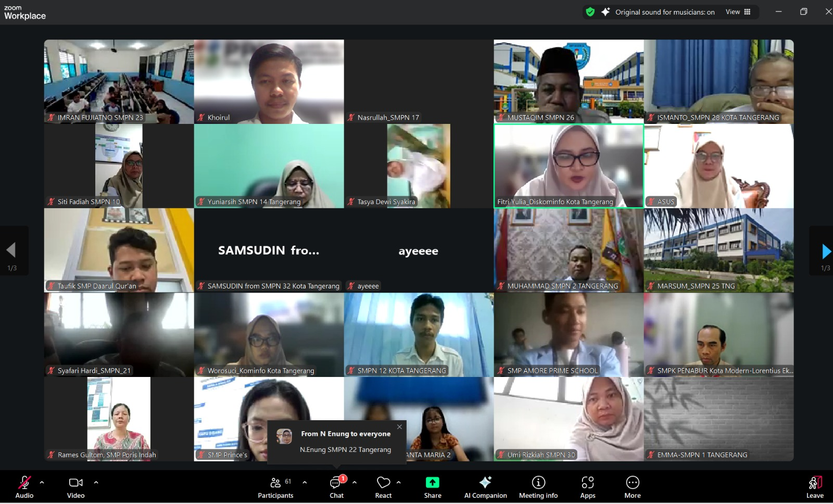Expand the chevron next to Participants
This screenshot has height=504, width=833.
tap(305, 482)
